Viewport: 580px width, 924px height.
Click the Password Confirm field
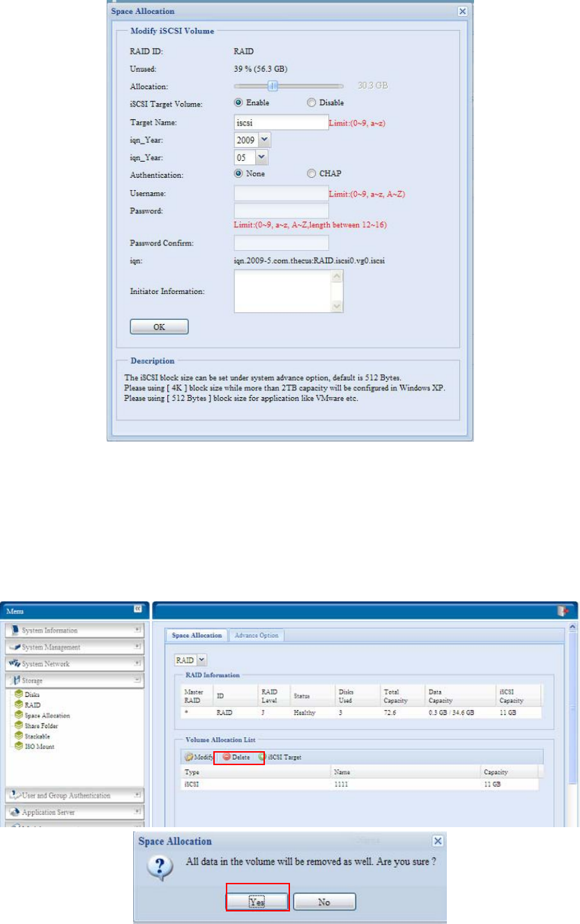coord(281,242)
